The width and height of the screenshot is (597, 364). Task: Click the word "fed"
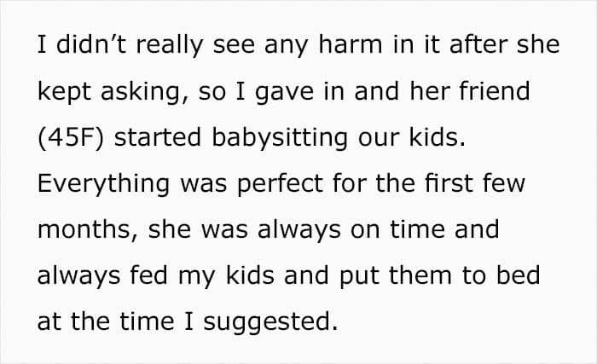coord(149,274)
